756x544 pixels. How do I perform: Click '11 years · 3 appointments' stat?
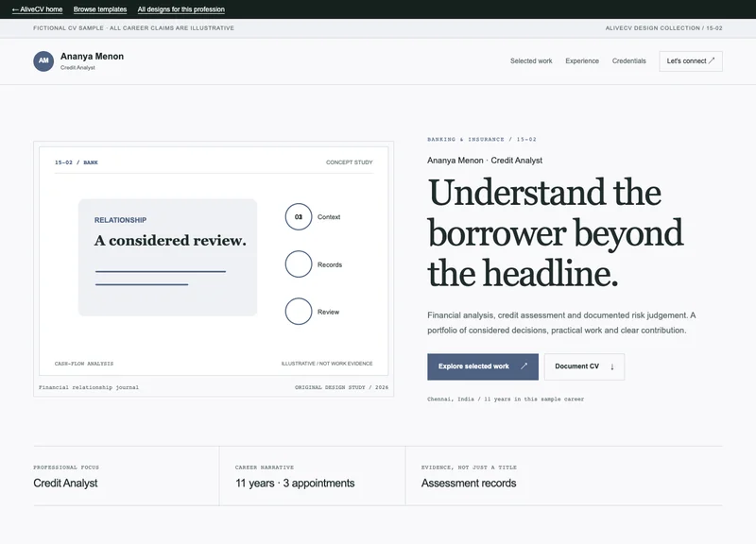pos(295,484)
